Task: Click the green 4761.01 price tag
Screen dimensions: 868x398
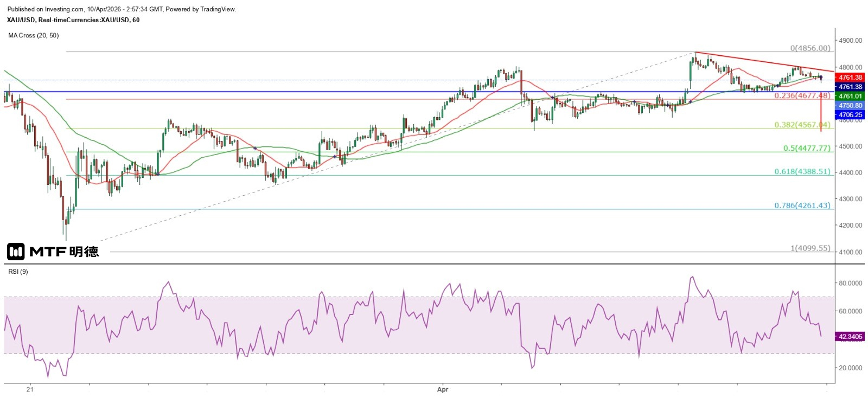Action: point(850,97)
